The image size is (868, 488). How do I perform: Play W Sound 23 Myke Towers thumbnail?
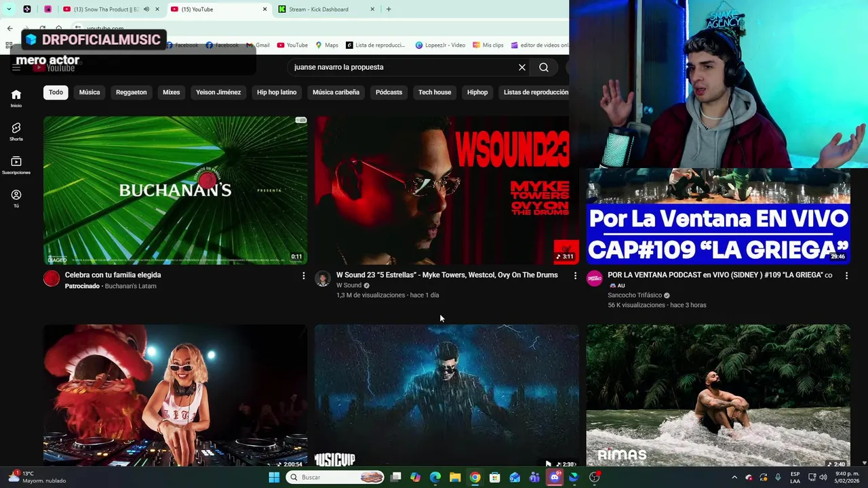446,190
